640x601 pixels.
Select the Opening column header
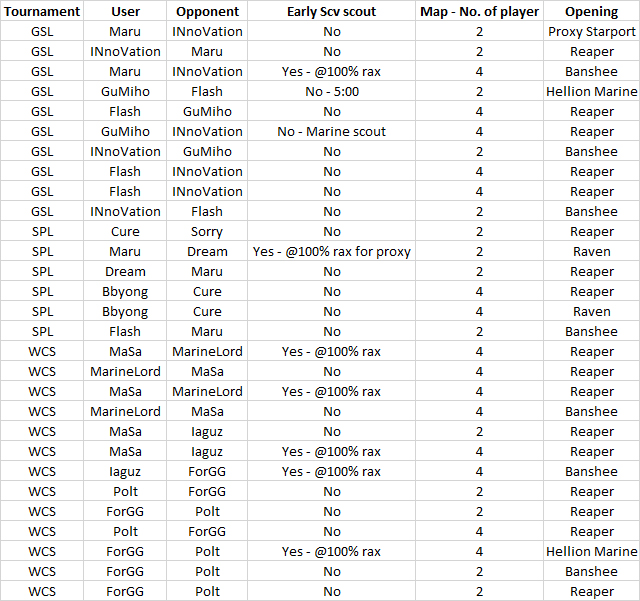[591, 11]
